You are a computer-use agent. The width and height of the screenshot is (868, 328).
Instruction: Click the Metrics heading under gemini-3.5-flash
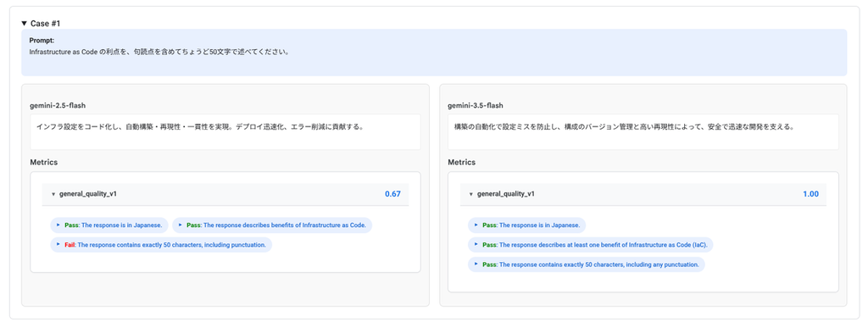point(461,162)
